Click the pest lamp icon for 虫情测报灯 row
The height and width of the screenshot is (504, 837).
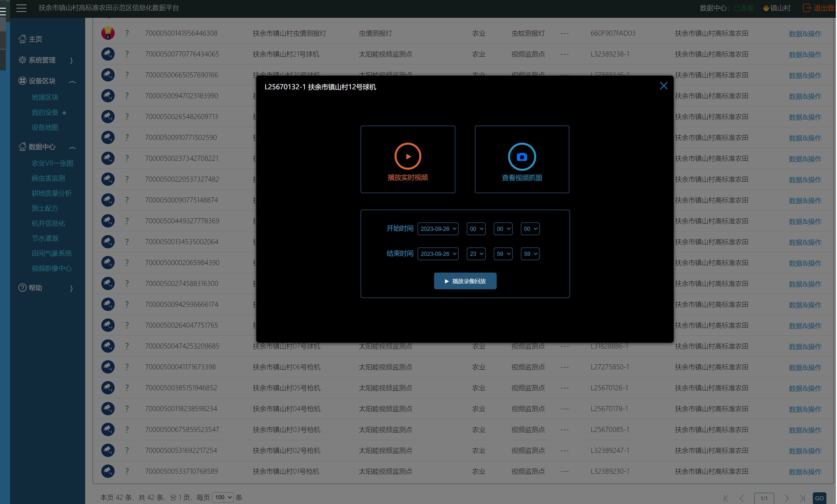tap(108, 33)
